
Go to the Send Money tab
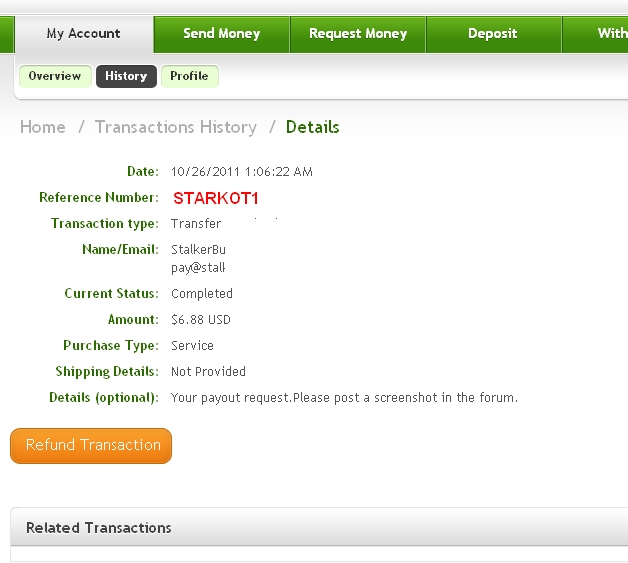point(221,34)
